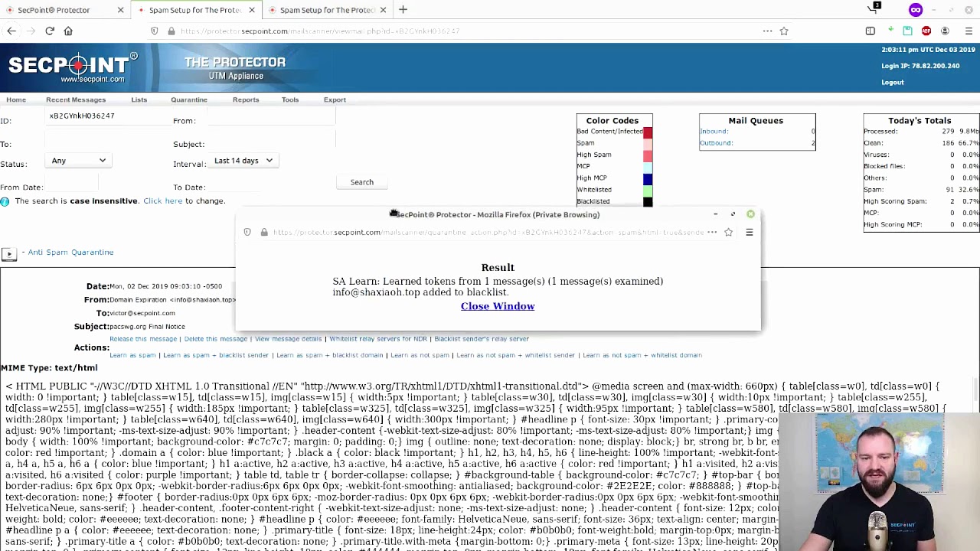Screen dimensions: 980x551
Task: Open the Lists menu
Action: pyautogui.click(x=139, y=99)
